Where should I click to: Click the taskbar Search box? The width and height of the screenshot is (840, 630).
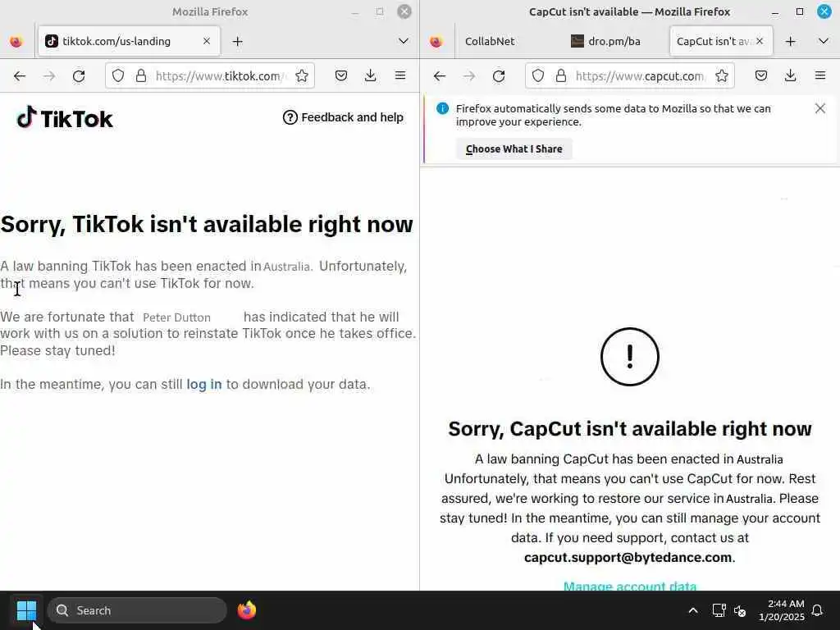click(x=137, y=610)
